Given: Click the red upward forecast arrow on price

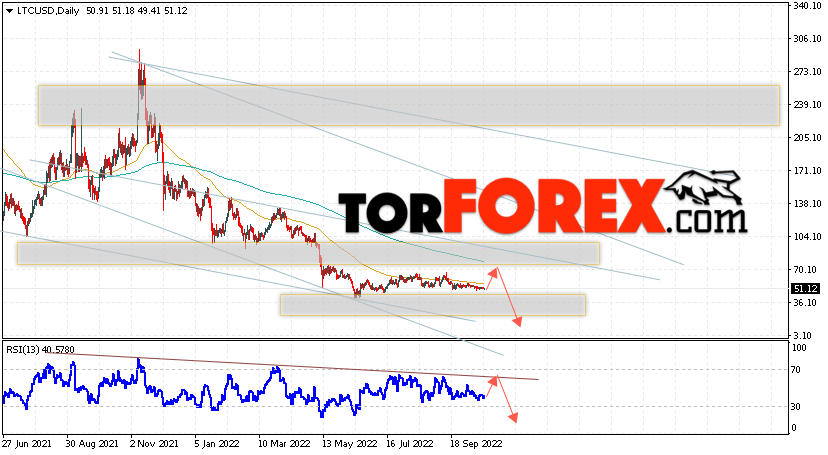Looking at the screenshot, I should tap(492, 279).
